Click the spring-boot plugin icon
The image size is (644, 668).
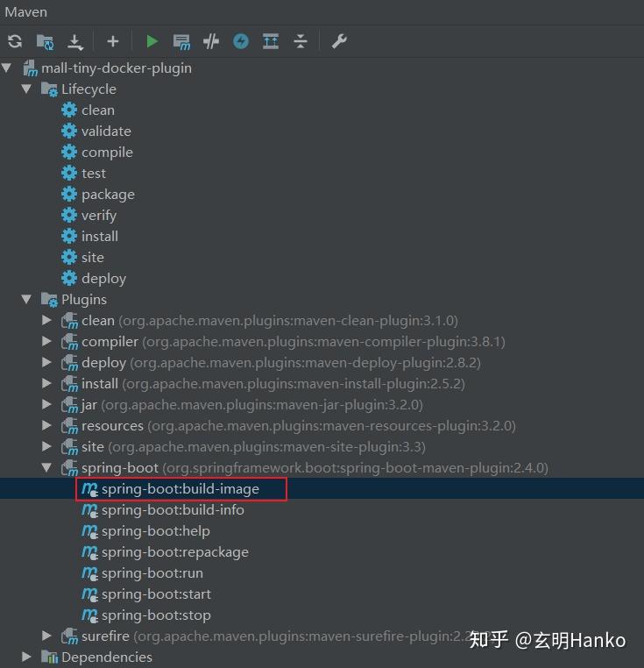[69, 468]
